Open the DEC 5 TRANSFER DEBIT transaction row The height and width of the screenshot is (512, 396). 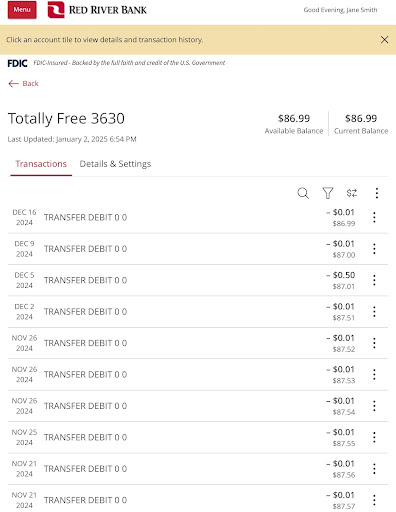[x=198, y=280]
